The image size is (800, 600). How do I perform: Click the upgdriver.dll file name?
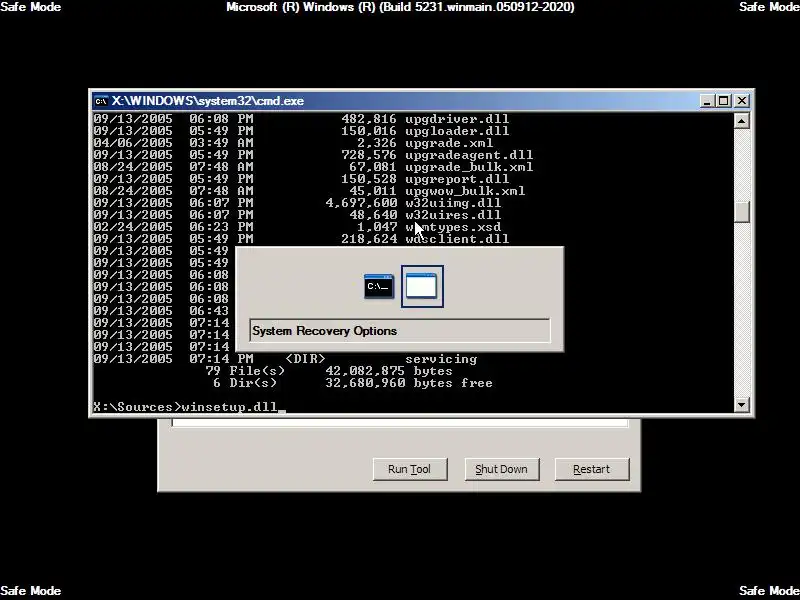coord(457,119)
